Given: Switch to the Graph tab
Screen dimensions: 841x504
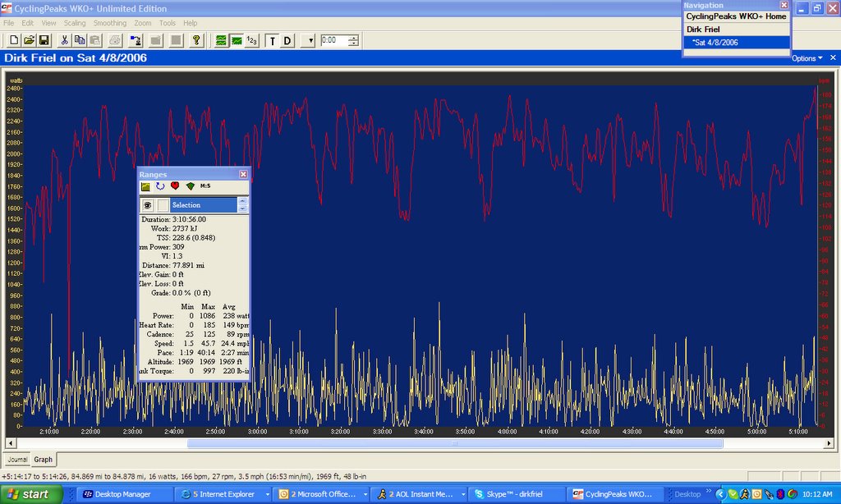Looking at the screenshot, I should 44,460.
